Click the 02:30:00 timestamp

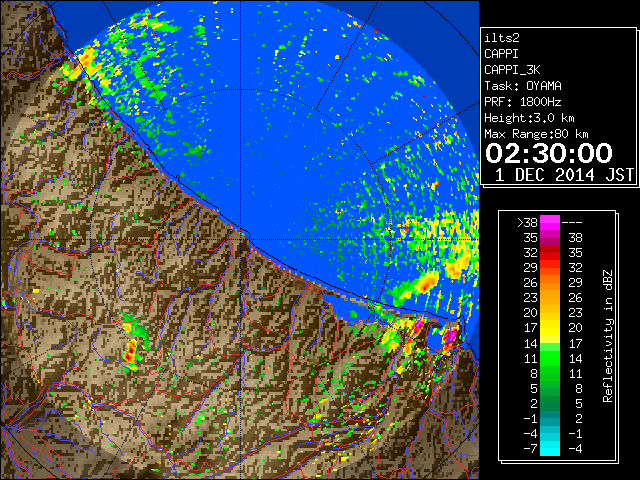pos(549,153)
